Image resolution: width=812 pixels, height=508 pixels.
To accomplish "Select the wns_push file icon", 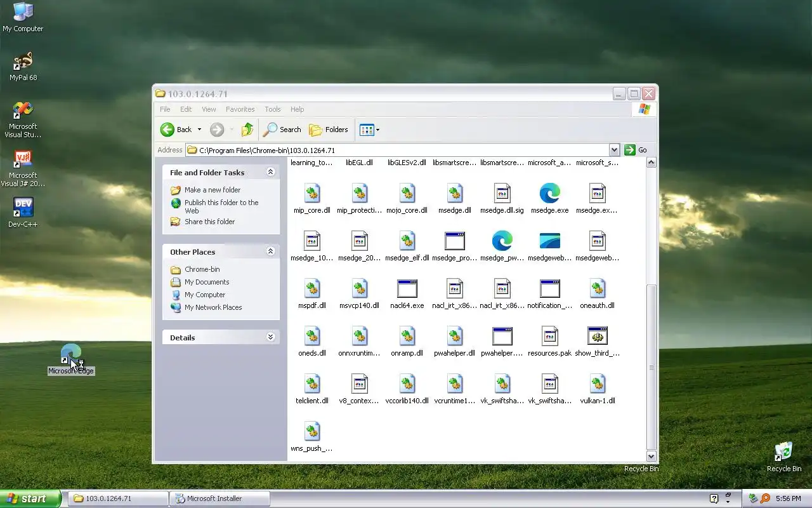I will pyautogui.click(x=311, y=431).
